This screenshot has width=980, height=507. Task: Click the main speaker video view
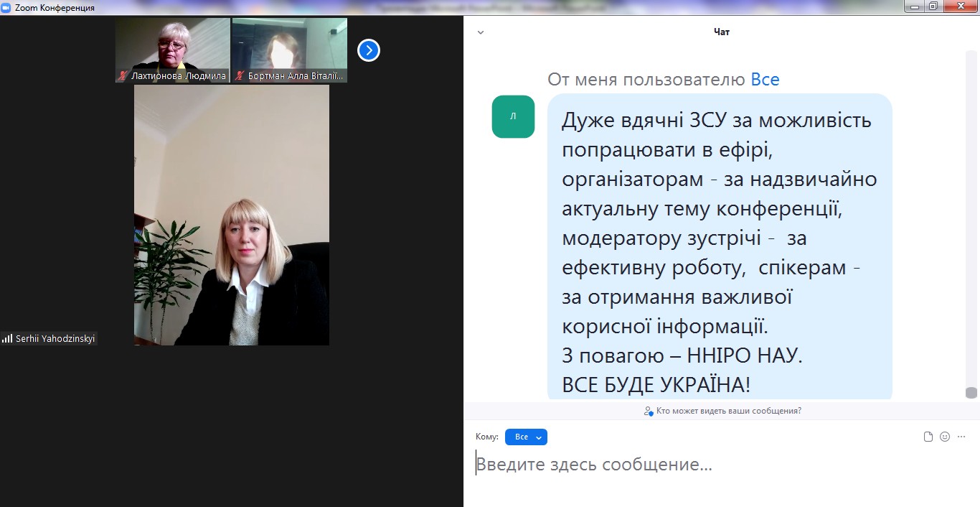pyautogui.click(x=232, y=215)
